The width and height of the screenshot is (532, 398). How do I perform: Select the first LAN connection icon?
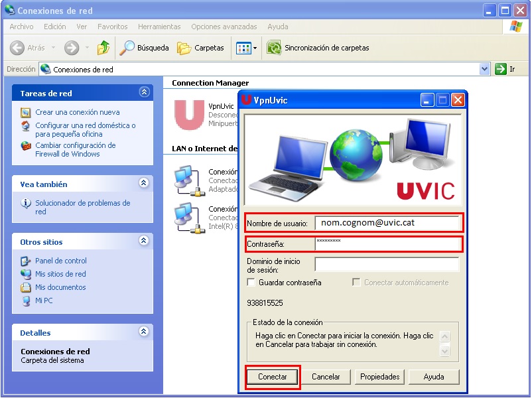[189, 181]
